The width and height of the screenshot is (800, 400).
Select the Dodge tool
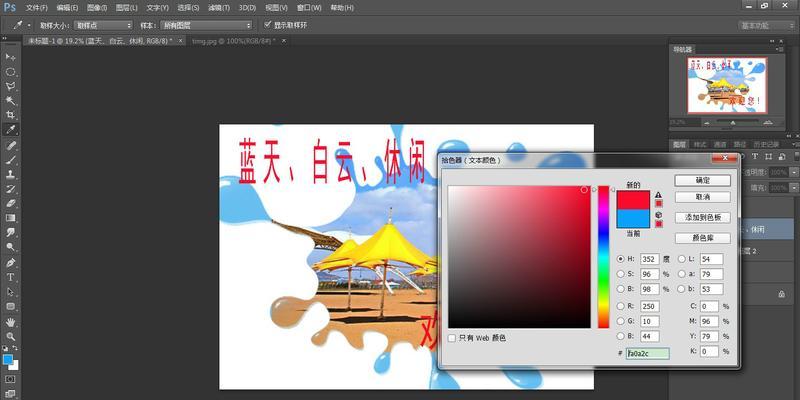click(x=10, y=247)
